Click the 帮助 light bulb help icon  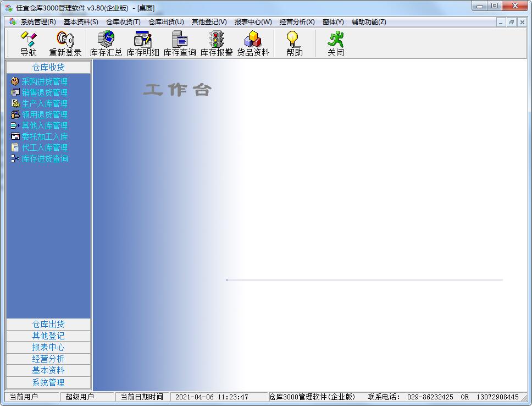(x=292, y=39)
